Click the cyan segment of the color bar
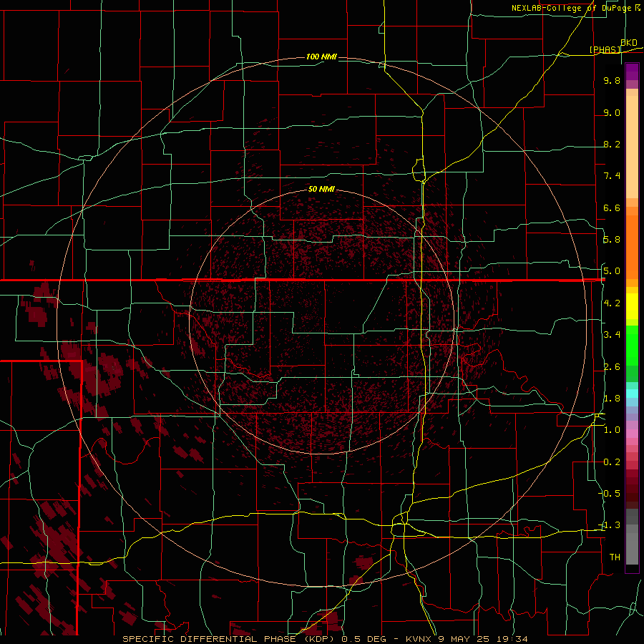The image size is (644, 644). tap(632, 394)
